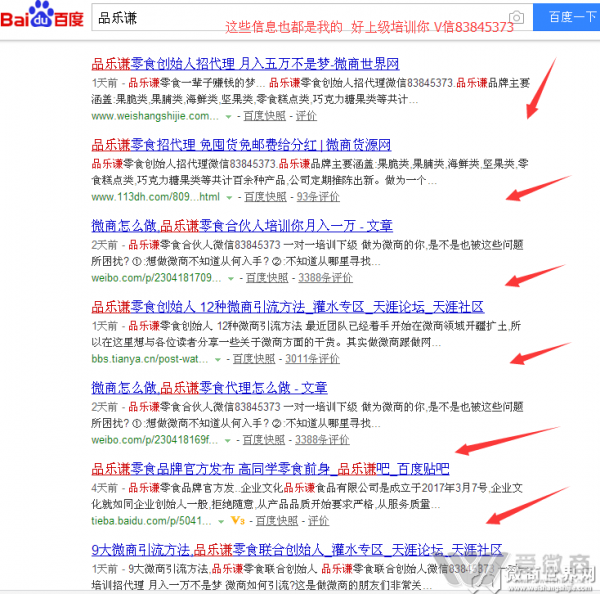This screenshot has width=600, height=594.
Task: Open 评价 for weishangshijie.com result
Action: pos(306,116)
